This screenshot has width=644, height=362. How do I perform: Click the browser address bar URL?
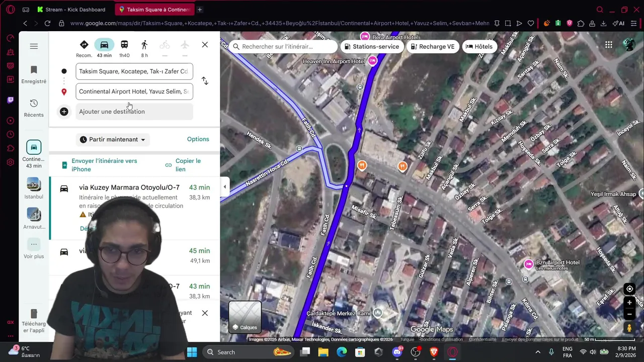(279, 23)
